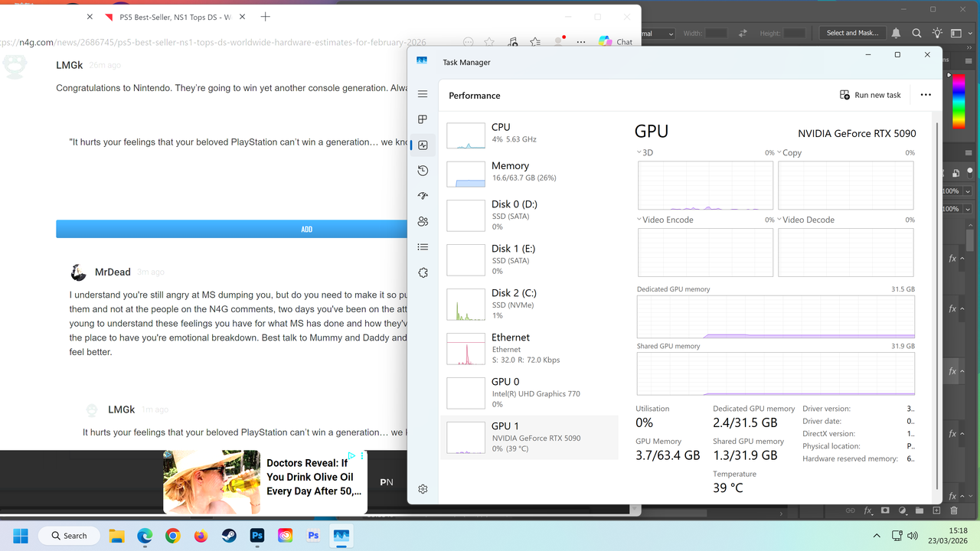
Task: Select Disk 1 (E:) performance entry
Action: (x=529, y=259)
